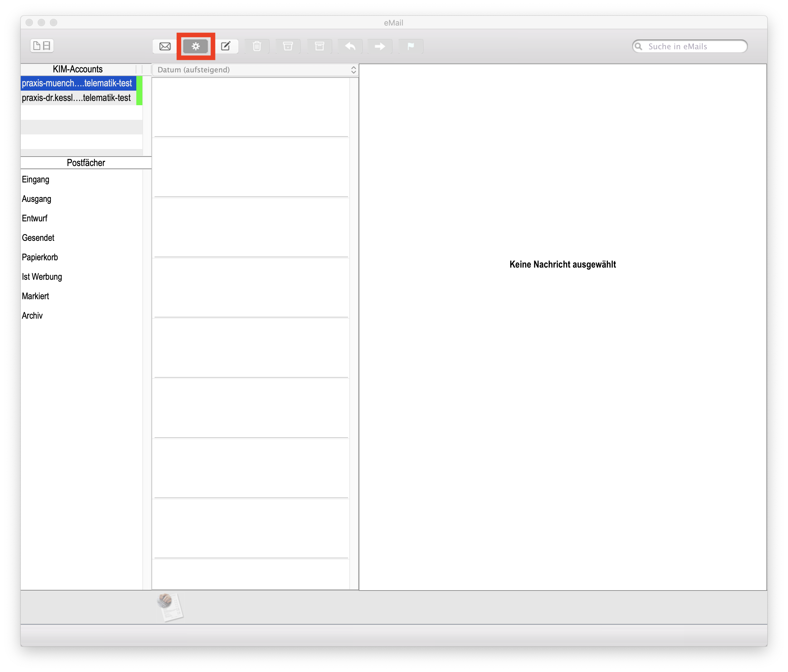Screen dimensions: 788x672
Task: Compose a new eMail with pencil icon
Action: 226,46
